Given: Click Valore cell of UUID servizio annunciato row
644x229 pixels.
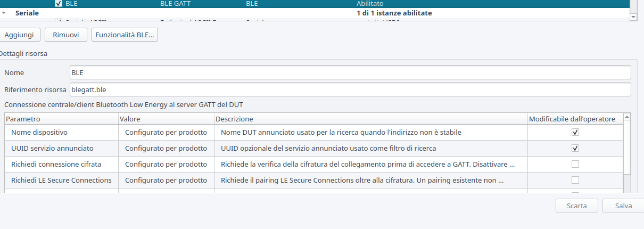Looking at the screenshot, I should coord(166,148).
